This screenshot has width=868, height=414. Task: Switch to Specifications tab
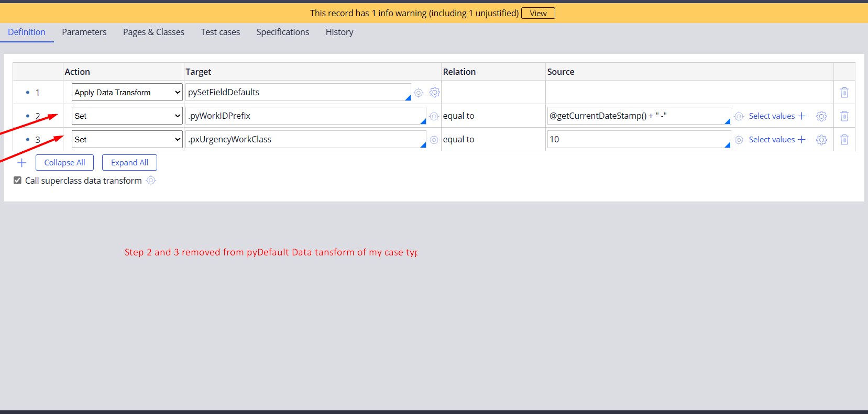click(283, 32)
